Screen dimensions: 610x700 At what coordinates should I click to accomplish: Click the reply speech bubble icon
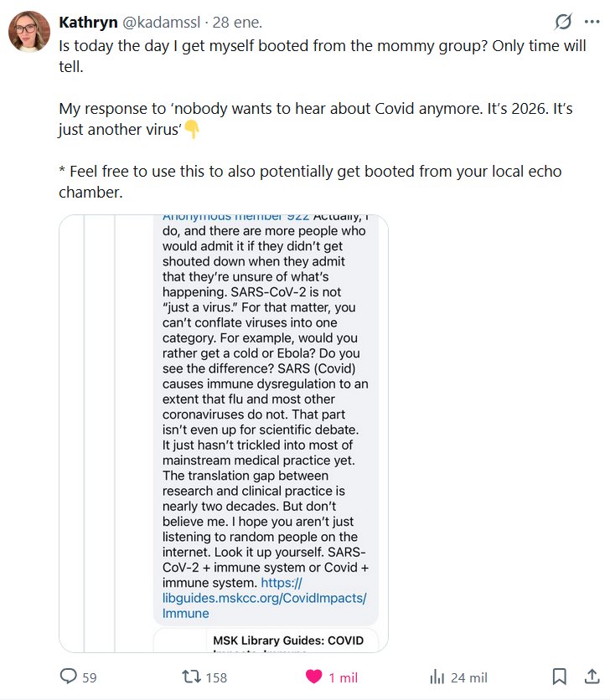[x=68, y=677]
